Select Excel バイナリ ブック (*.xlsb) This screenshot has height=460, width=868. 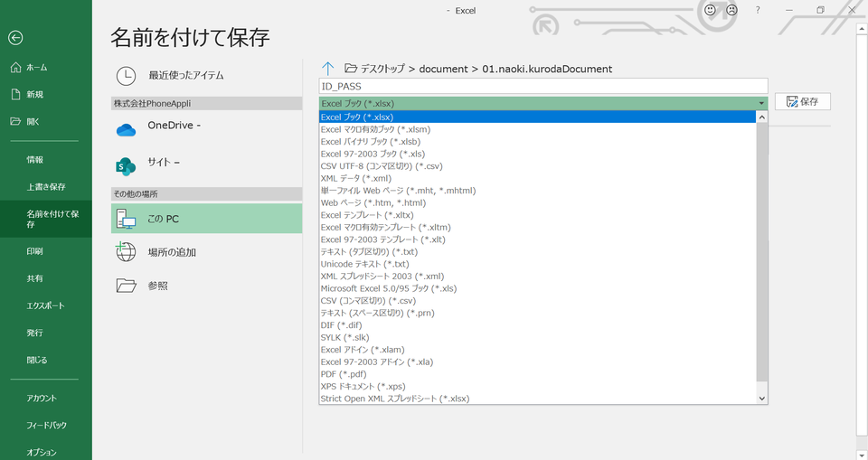537,141
